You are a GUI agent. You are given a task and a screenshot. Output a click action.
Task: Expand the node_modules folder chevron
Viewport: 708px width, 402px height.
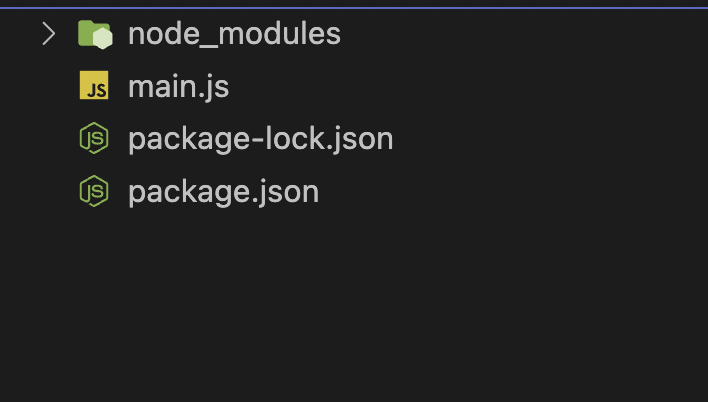48,35
